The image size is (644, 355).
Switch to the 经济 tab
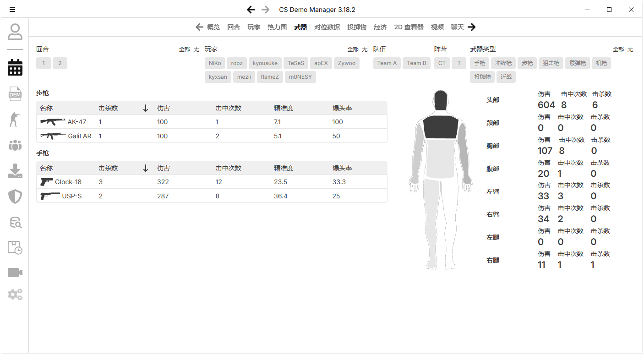coord(380,27)
